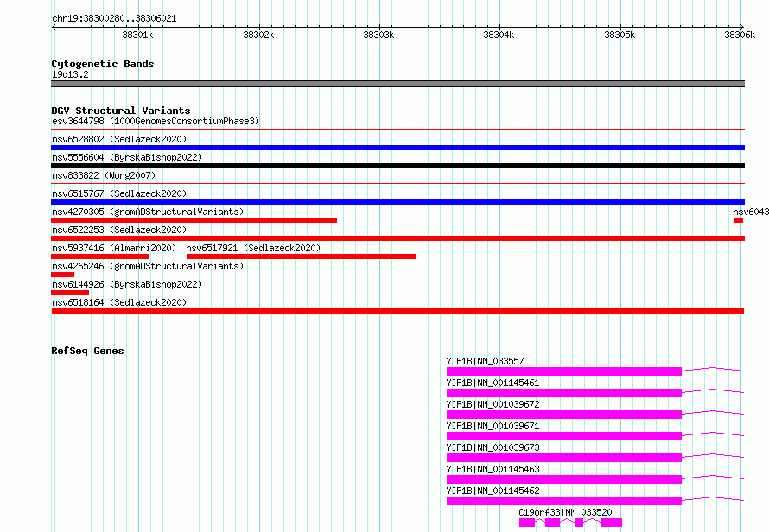Open the esv3644798 1000GenomesConsortiumPhase3 variant label
Viewport: 769px width, 532px height.
click(156, 121)
